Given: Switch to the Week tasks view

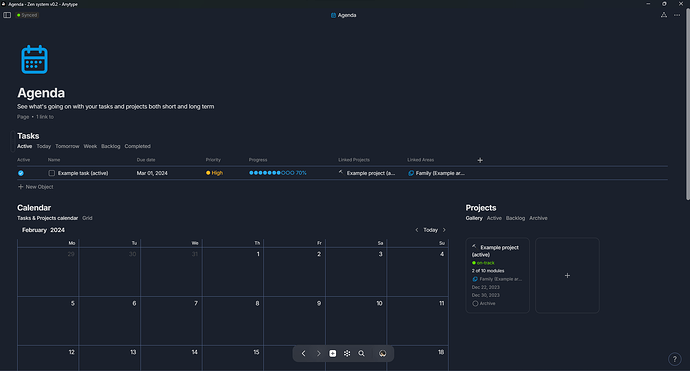Looking at the screenshot, I should (90, 146).
